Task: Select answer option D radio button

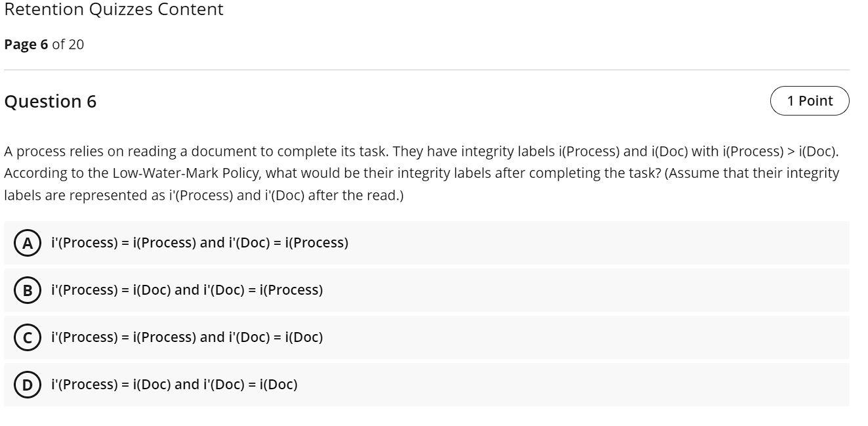Action: [27, 384]
